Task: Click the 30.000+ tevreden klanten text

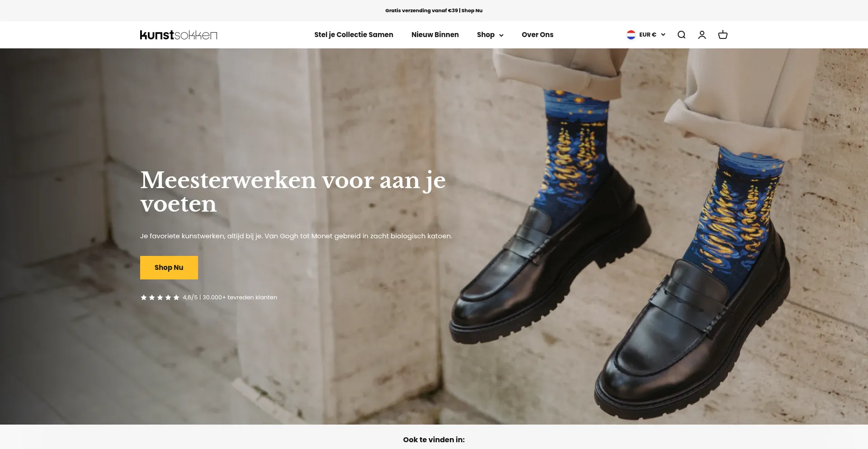Action: 240,298
